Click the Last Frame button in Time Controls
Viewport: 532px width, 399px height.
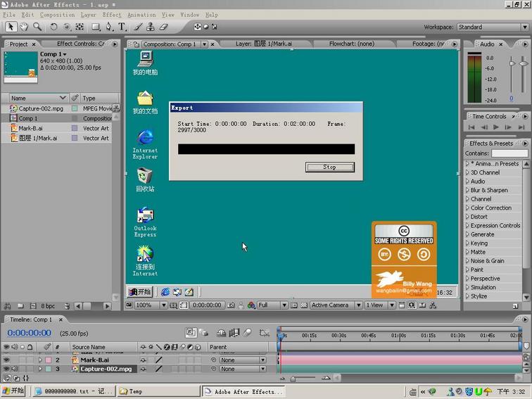pyautogui.click(x=521, y=127)
